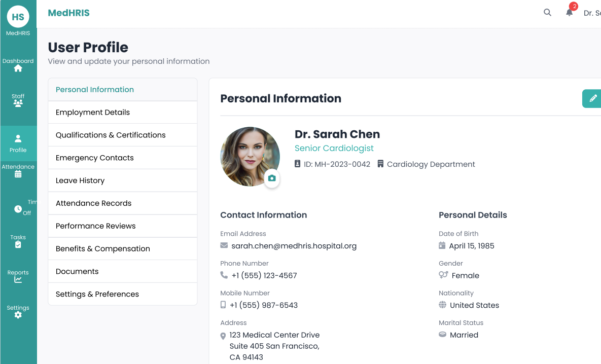Screen dimensions: 601x364
Task: Open Staff from the sidebar
Action: click(18, 100)
